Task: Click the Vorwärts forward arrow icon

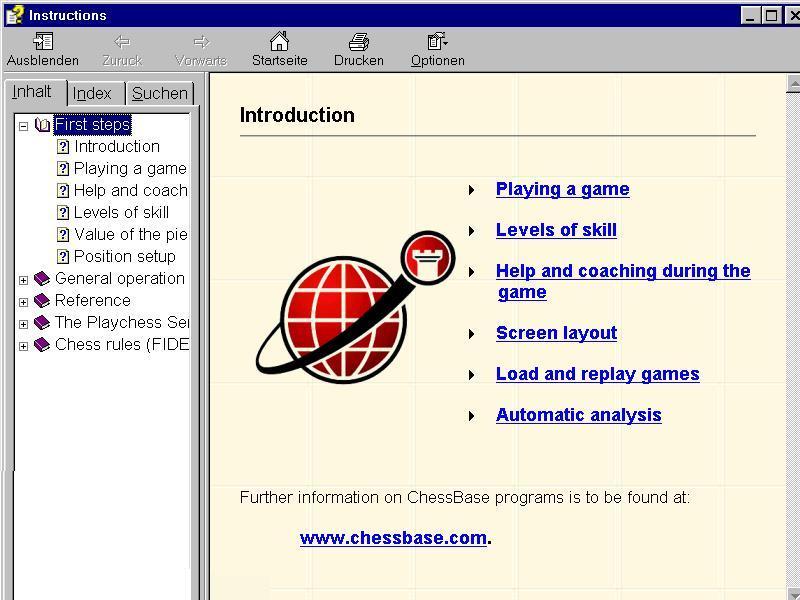Action: click(x=200, y=42)
